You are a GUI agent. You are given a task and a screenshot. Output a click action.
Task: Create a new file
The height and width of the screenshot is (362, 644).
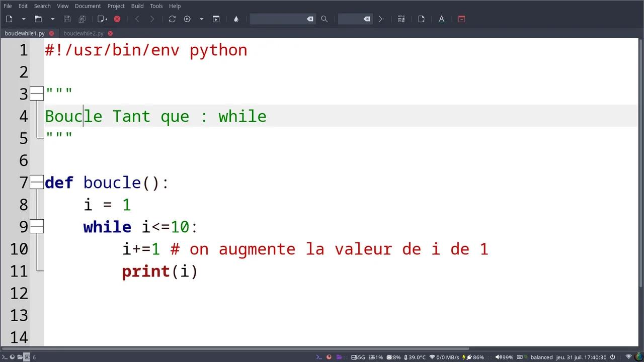9,19
